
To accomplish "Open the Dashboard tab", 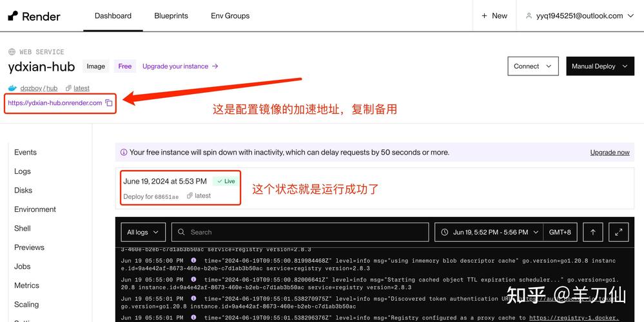I will [113, 15].
